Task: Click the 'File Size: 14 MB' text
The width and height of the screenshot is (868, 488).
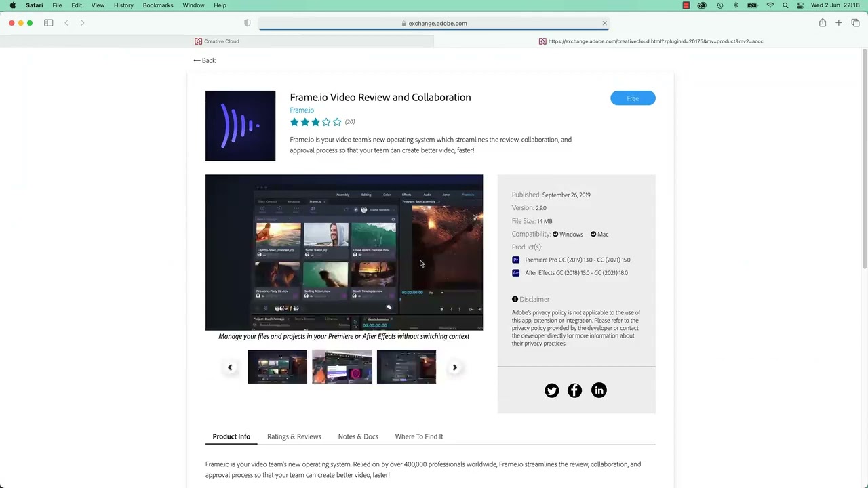Action: [532, 221]
